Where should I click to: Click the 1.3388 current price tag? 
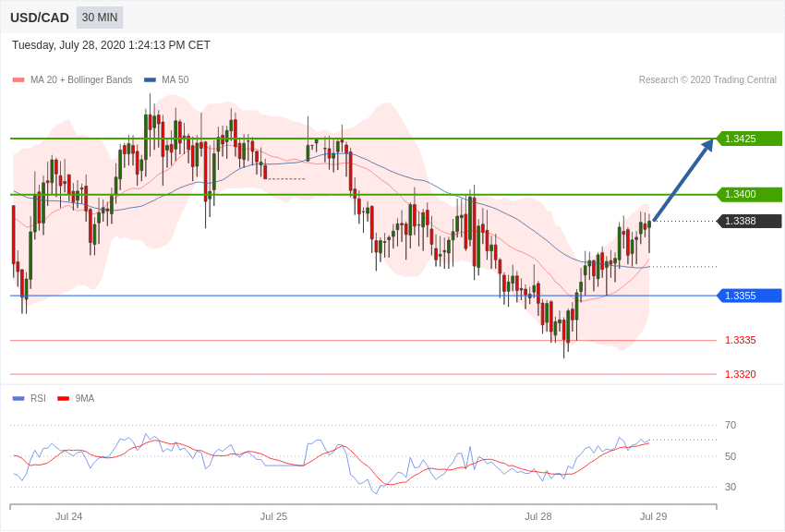click(x=749, y=221)
